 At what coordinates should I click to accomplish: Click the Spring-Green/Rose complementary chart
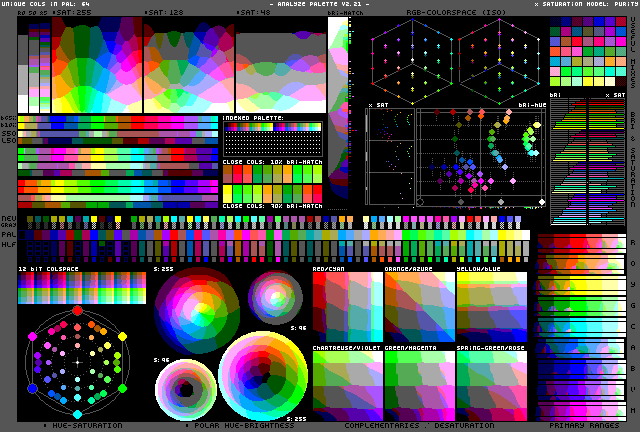[x=491, y=383]
